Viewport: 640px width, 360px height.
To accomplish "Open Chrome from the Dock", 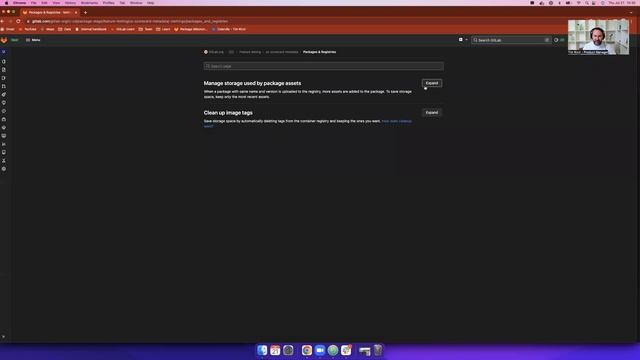I will [307, 350].
